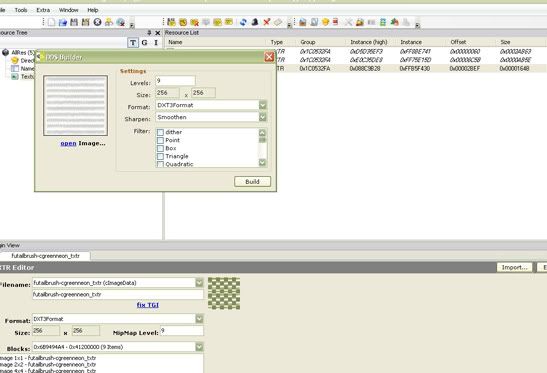Image resolution: width=547 pixels, height=373 pixels.
Task: Click the green stacked-bars toolbar icon
Action: pyautogui.click(x=383, y=22)
